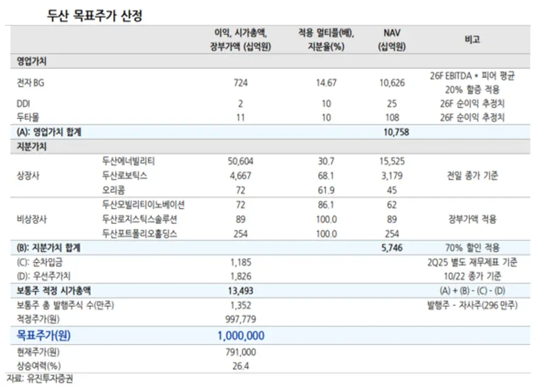Click the source text '자료: 유진투자증권'
This screenshot has height=392, width=547.
point(41,379)
